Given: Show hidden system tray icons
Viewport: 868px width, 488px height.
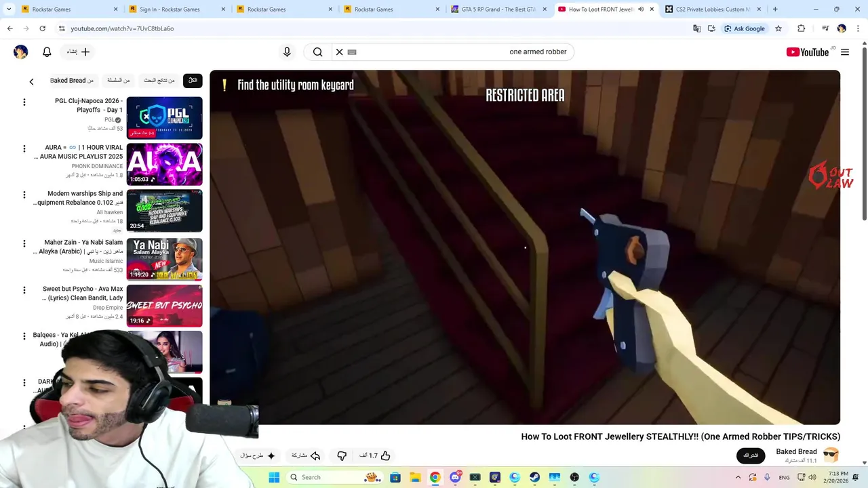Looking at the screenshot, I should tap(738, 477).
